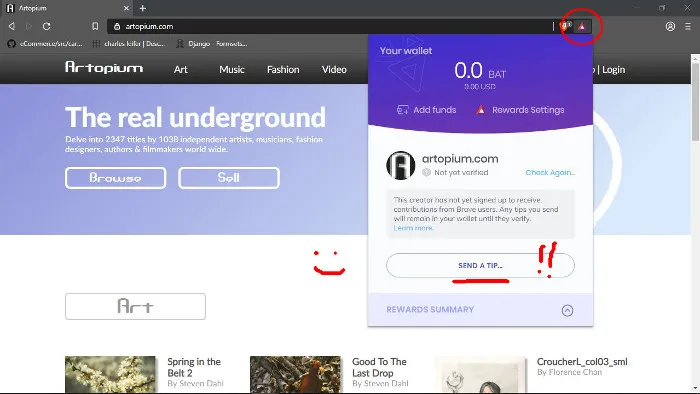The image size is (700, 394).
Task: Click artist name Florence Chan
Action: pos(575,372)
